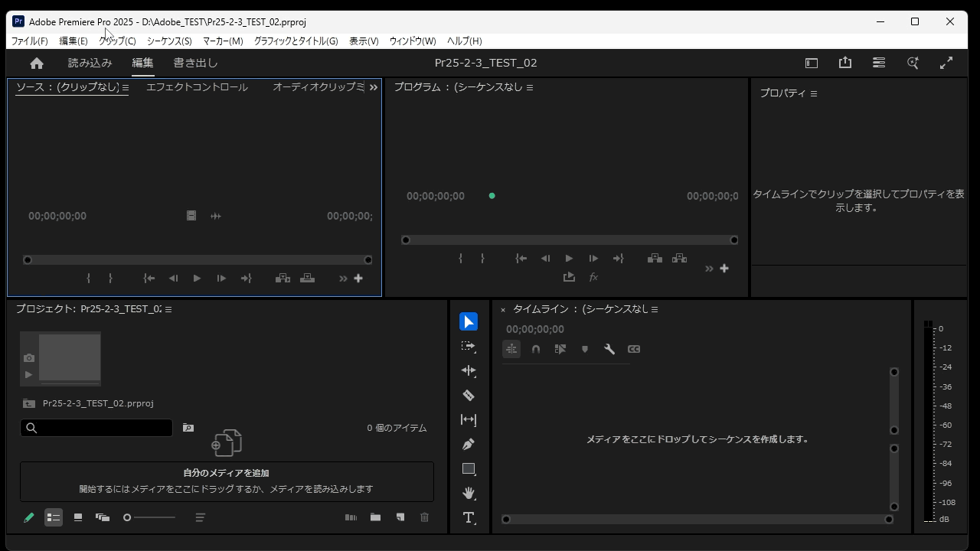Click the New Item icon
This screenshot has width=980, height=551.
pyautogui.click(x=400, y=518)
